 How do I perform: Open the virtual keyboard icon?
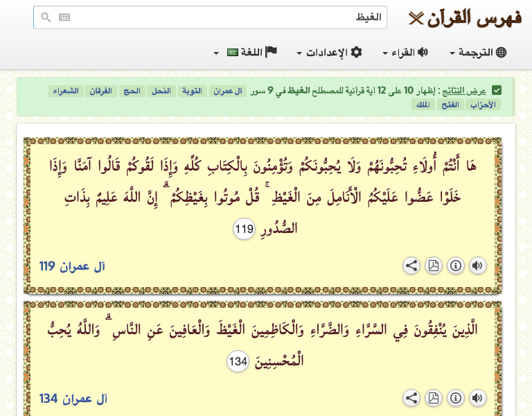click(x=64, y=17)
